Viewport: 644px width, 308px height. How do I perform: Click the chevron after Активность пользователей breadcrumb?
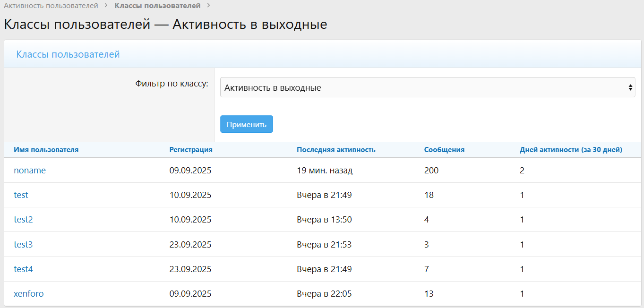point(106,6)
